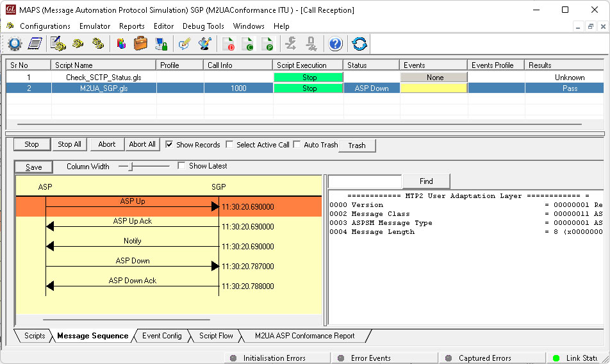The image size is (610, 364).
Task: Click the Link Status green indicator
Action: click(x=556, y=358)
